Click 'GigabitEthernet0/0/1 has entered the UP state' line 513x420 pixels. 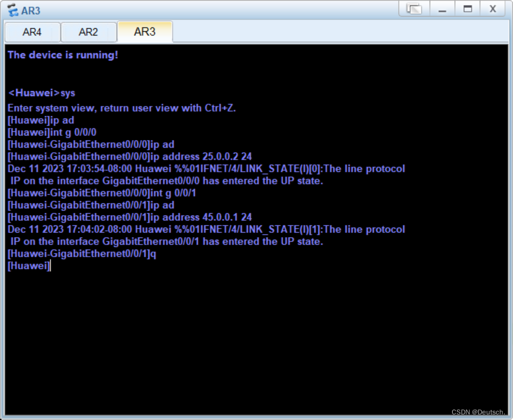(167, 242)
